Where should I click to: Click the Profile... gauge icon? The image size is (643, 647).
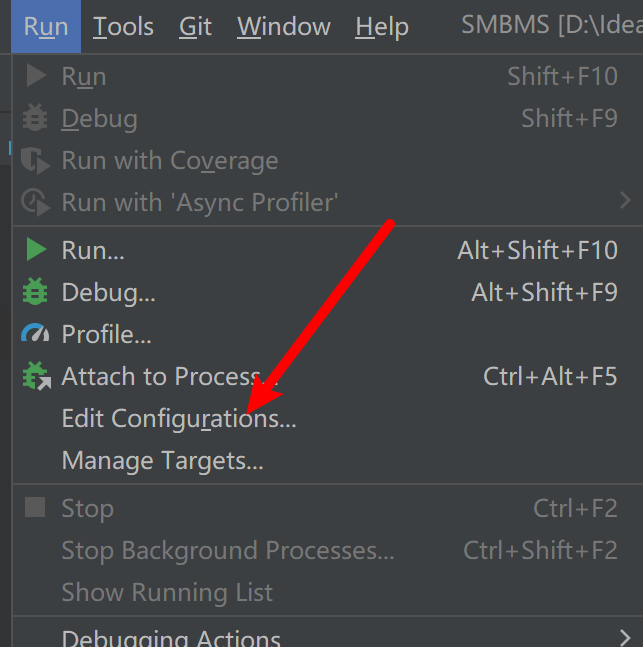coord(36,334)
